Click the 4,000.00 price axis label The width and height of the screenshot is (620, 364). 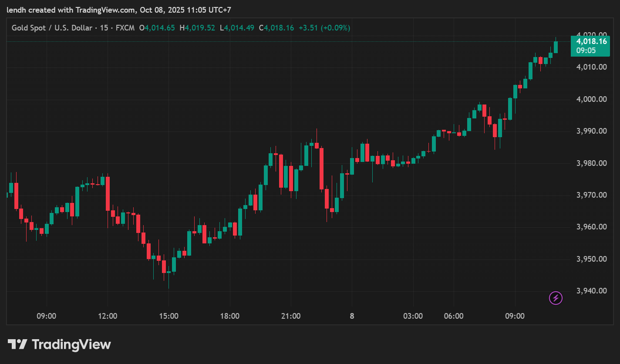[x=591, y=99]
